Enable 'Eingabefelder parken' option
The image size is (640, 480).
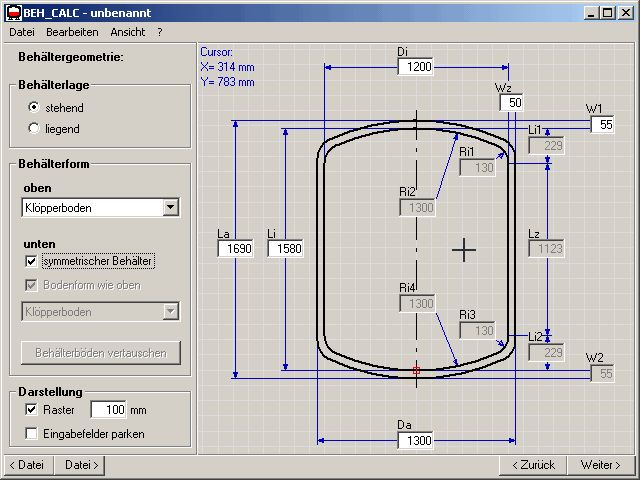pyautogui.click(x=32, y=434)
